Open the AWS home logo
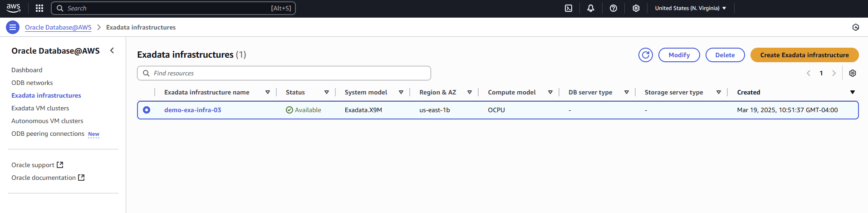The width and height of the screenshot is (868, 213). (14, 8)
